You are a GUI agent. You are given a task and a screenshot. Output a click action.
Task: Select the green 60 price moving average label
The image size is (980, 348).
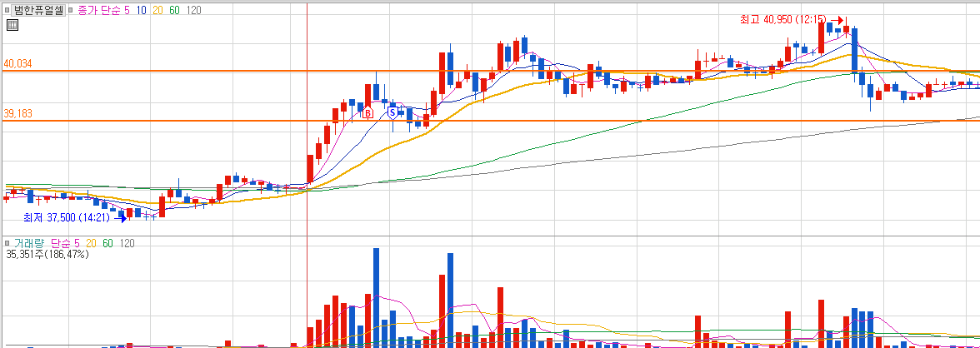pyautogui.click(x=174, y=11)
